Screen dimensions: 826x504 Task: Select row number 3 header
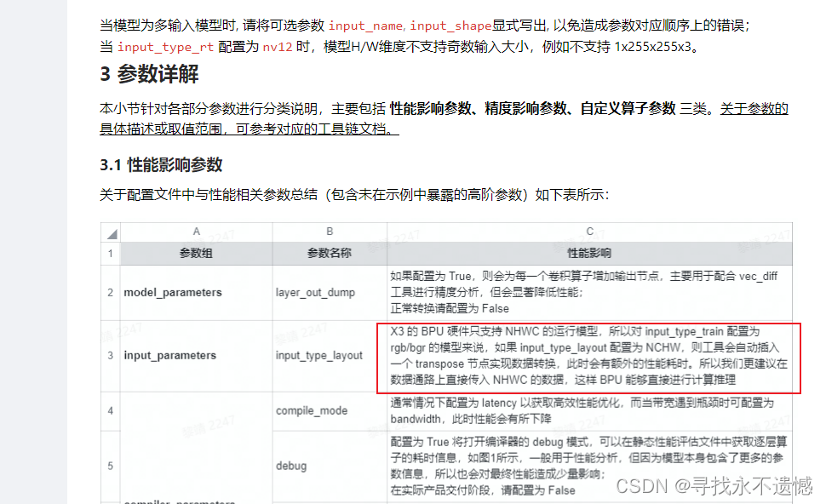pyautogui.click(x=110, y=356)
